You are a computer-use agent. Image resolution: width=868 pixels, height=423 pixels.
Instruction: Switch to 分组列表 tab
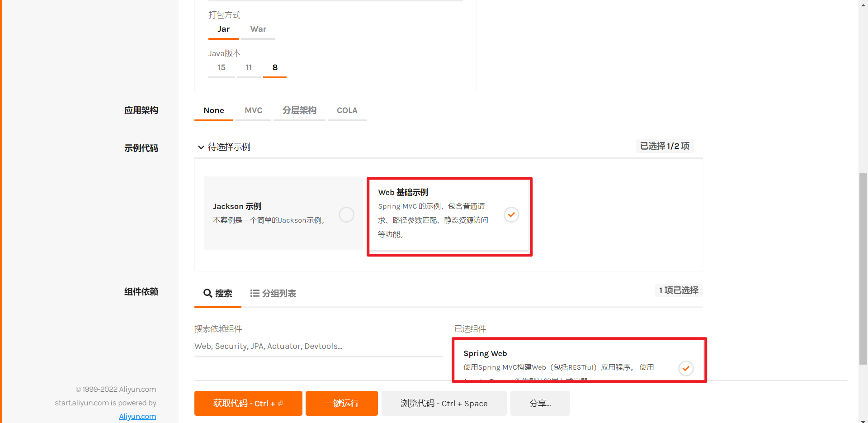point(273,294)
